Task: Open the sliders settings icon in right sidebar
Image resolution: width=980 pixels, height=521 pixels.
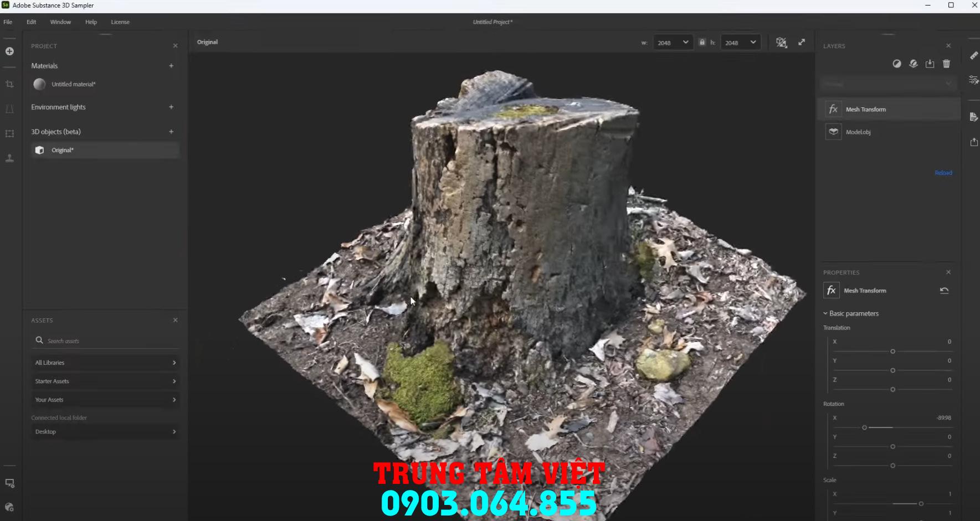Action: point(974,80)
